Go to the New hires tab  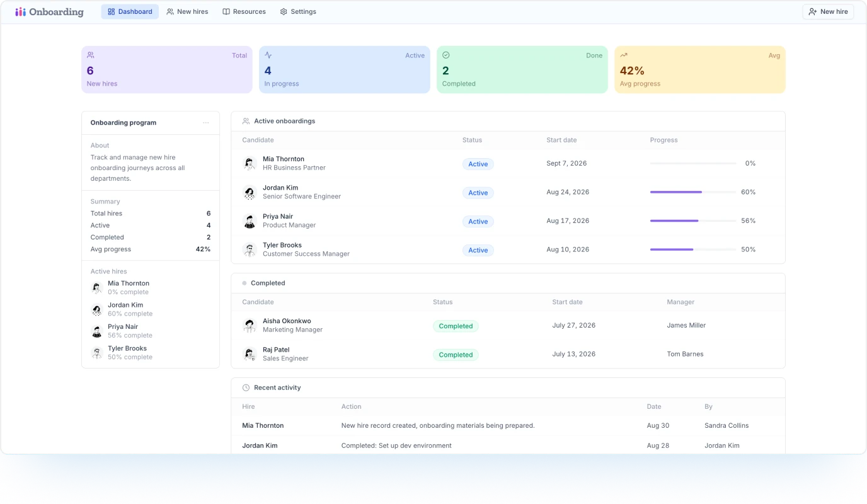coord(187,11)
